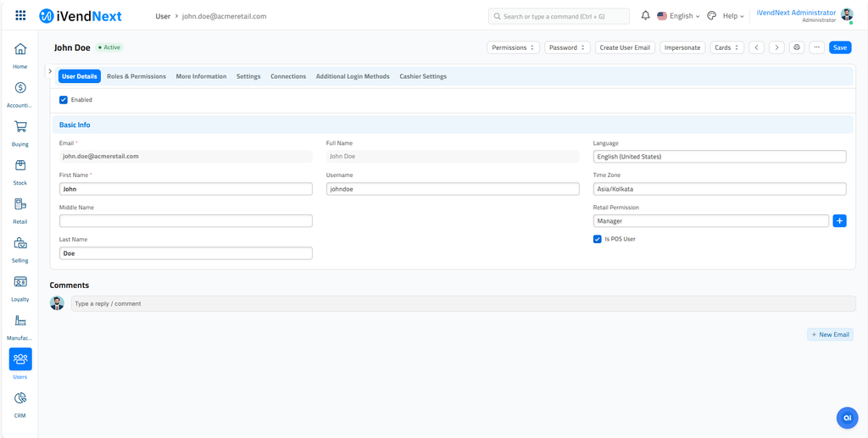The image size is (868, 438).
Task: Open the CRM sidebar icon
Action: click(20, 399)
